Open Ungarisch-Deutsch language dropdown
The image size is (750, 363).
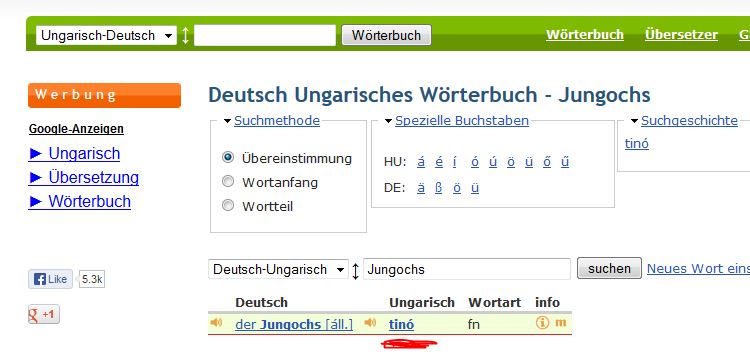(x=107, y=35)
